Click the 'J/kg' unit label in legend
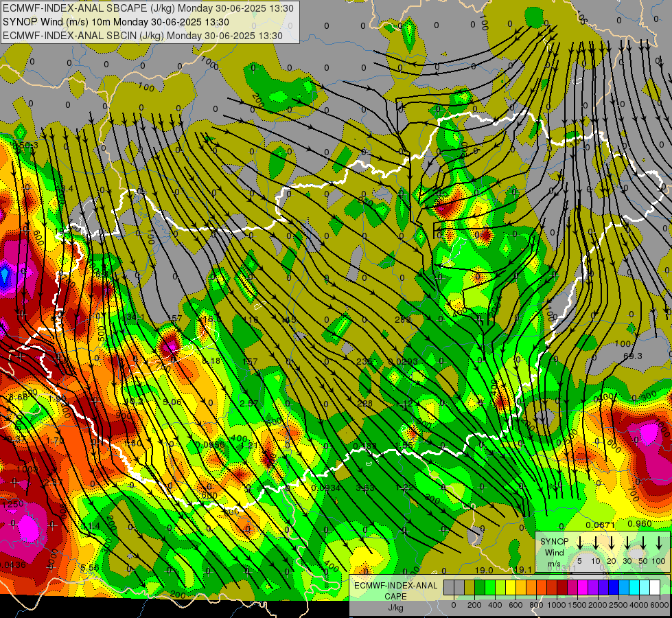Viewport: 672px width, 618px height. [x=395, y=608]
